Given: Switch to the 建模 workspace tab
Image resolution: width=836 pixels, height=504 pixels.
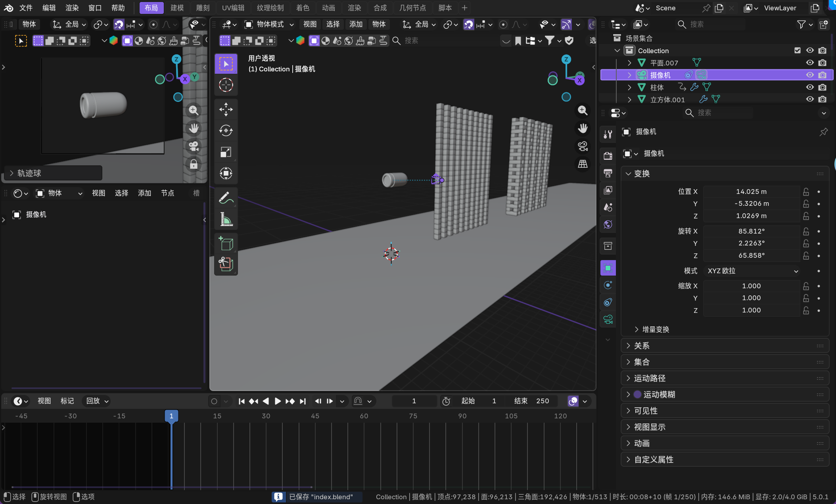Looking at the screenshot, I should coord(177,8).
